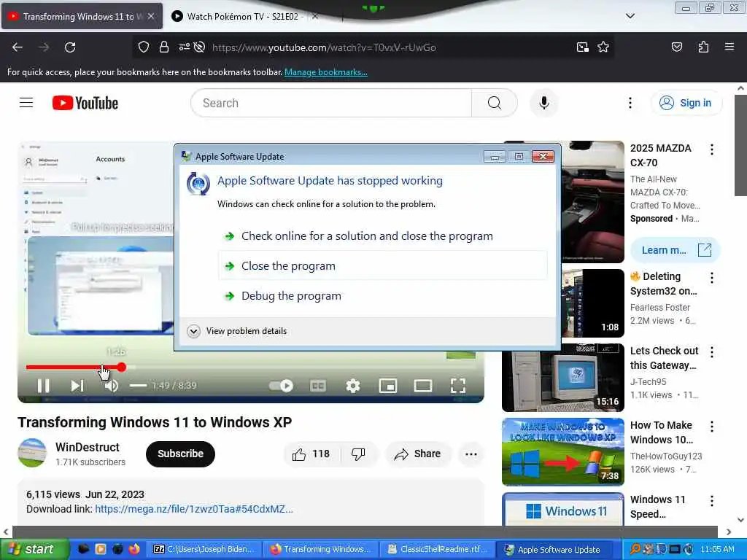The height and width of the screenshot is (560, 747).
Task: Sign in to YouTube
Action: point(686,103)
